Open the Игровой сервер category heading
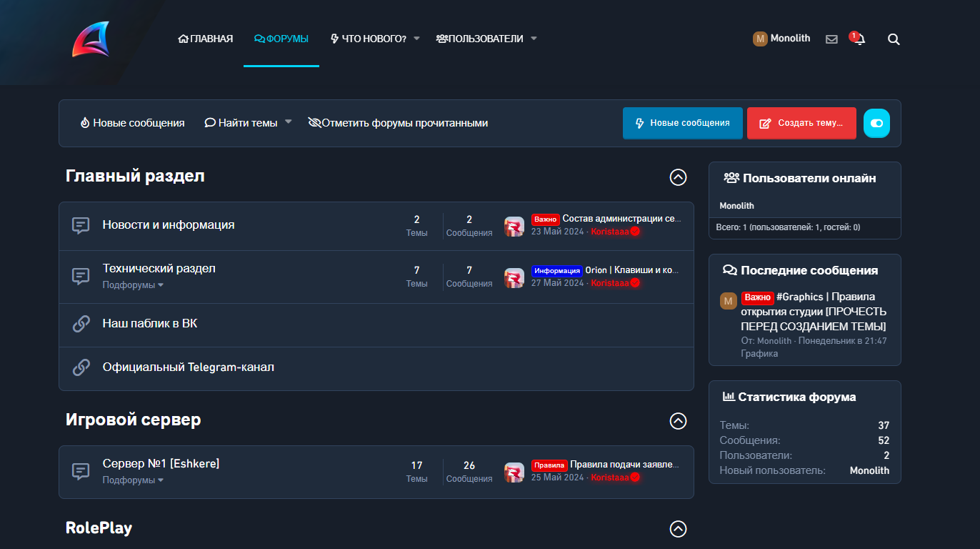980x549 pixels. coord(134,420)
